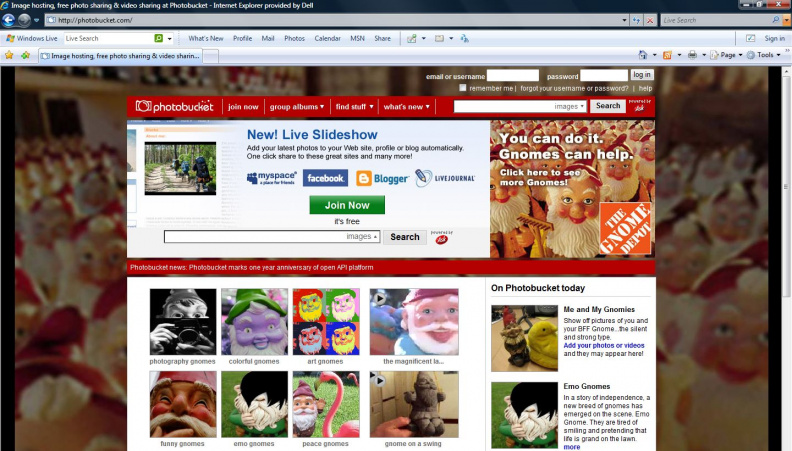Open the find stuff dropdown menu
The width and height of the screenshot is (792, 451).
click(x=355, y=107)
